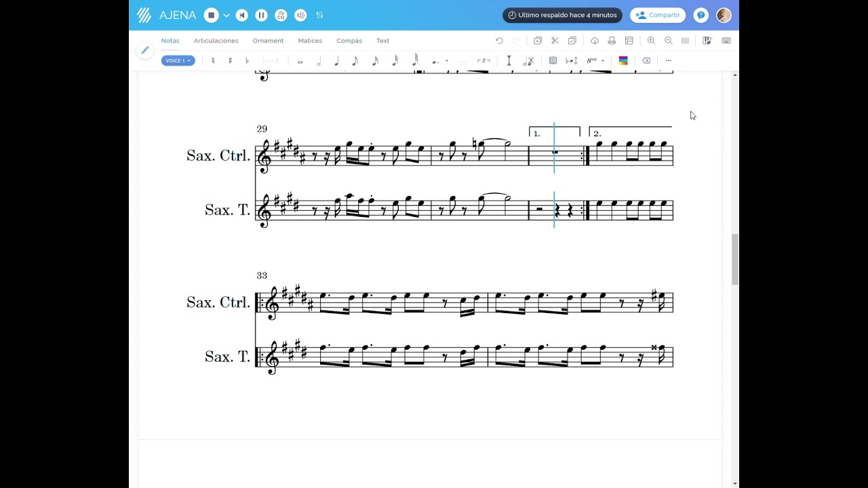Image resolution: width=868 pixels, height=488 pixels.
Task: Insert a triplet tuplet
Action: tap(484, 60)
